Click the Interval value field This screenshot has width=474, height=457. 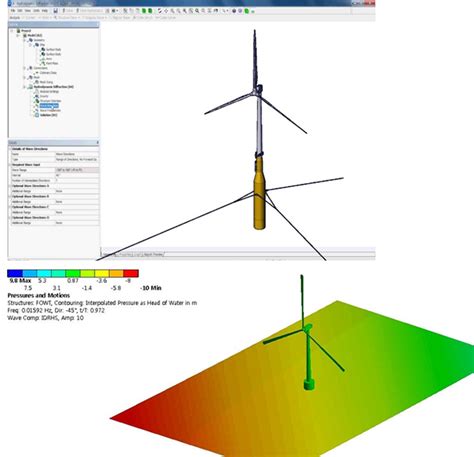pyautogui.click(x=77, y=175)
